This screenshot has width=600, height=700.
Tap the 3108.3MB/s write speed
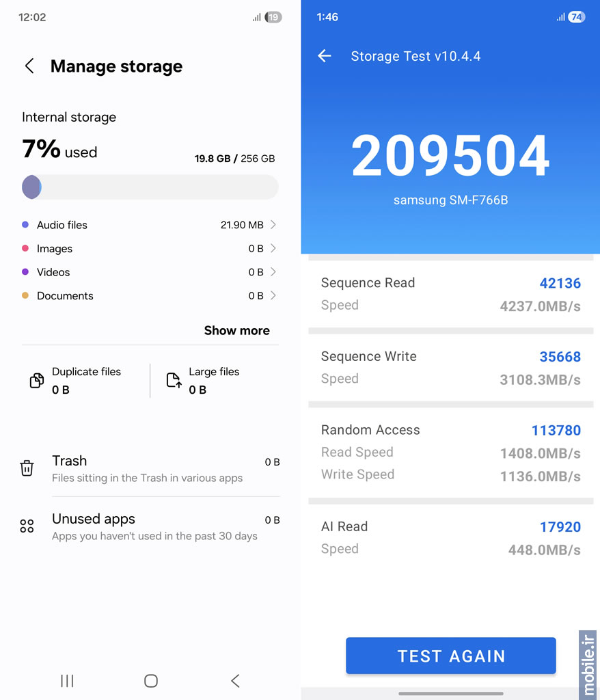tap(540, 380)
